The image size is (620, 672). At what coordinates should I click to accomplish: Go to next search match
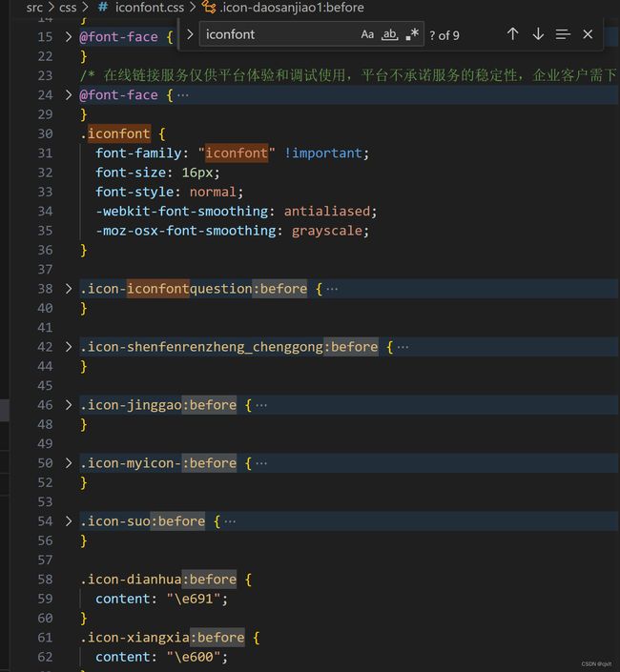(x=538, y=34)
